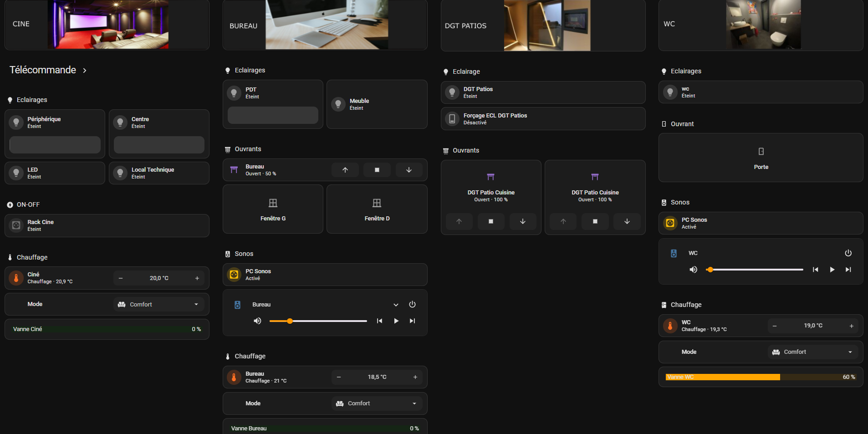
Task: Raise the Bureau shutter with up arrow
Action: (x=345, y=170)
